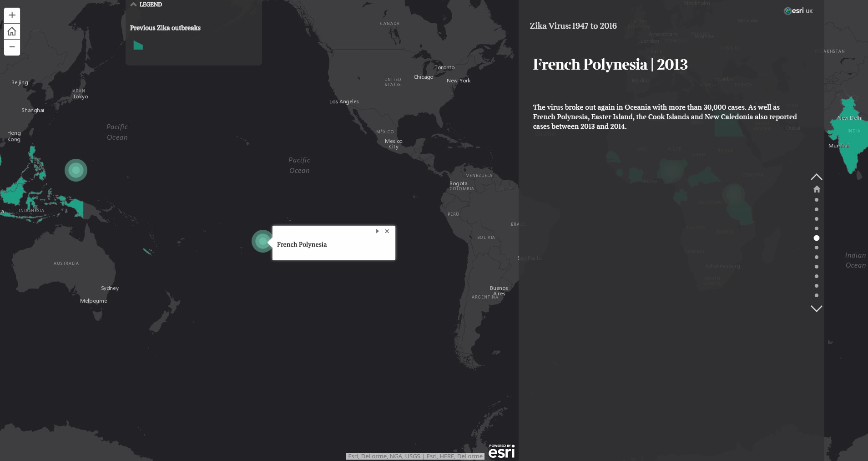The height and width of the screenshot is (461, 868).
Task: Click the Mexico City label
Action: 394,144
